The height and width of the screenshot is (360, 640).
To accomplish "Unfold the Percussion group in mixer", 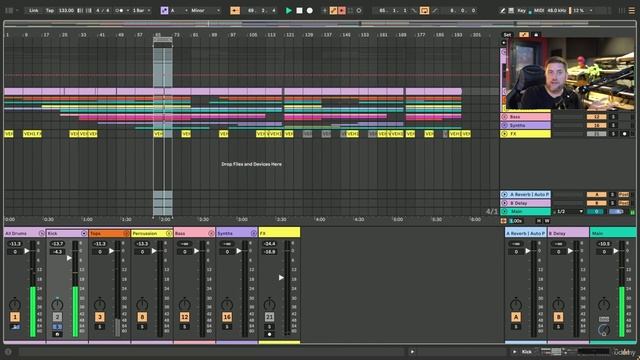I will point(169,233).
